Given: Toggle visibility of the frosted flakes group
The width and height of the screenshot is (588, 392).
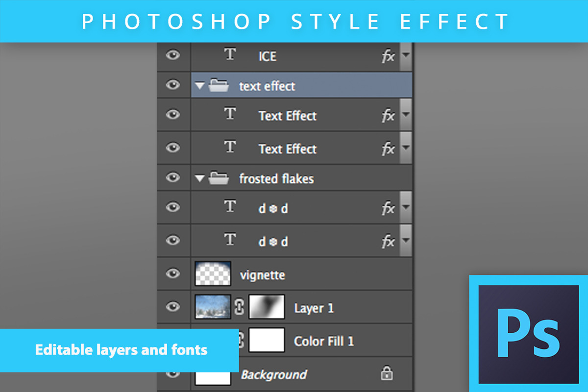Looking at the screenshot, I should (x=172, y=177).
